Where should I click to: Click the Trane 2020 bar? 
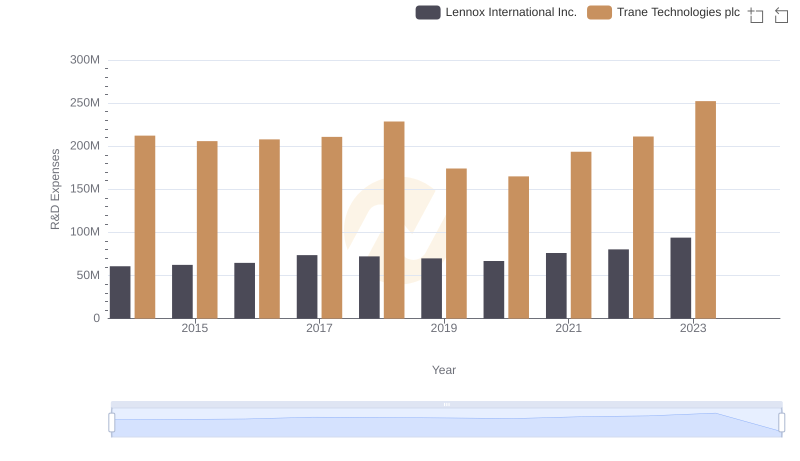[x=518, y=247]
